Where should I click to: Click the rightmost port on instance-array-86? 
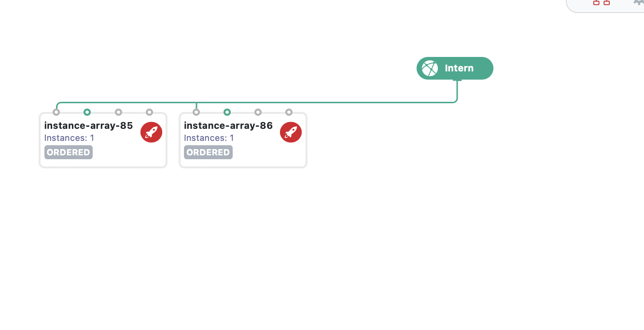tap(289, 112)
